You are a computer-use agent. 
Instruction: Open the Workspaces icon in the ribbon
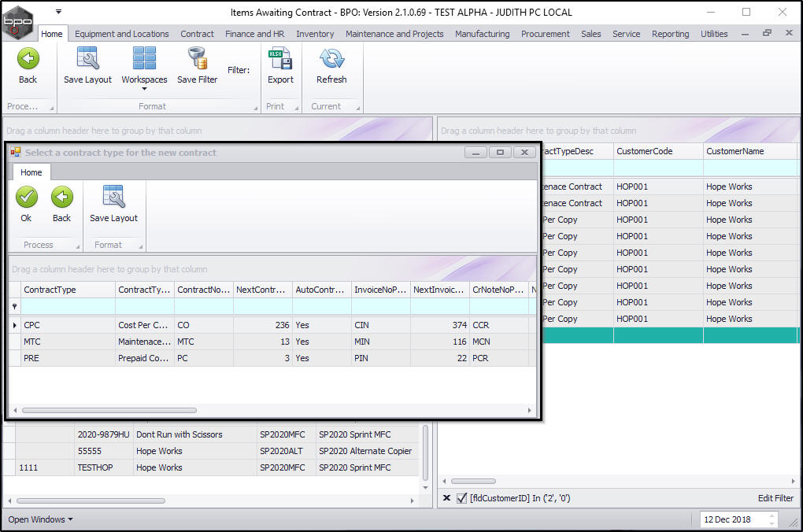click(x=144, y=59)
